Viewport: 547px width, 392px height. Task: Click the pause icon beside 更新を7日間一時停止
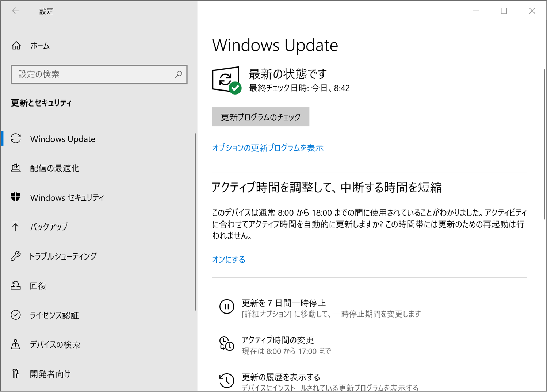tap(227, 307)
